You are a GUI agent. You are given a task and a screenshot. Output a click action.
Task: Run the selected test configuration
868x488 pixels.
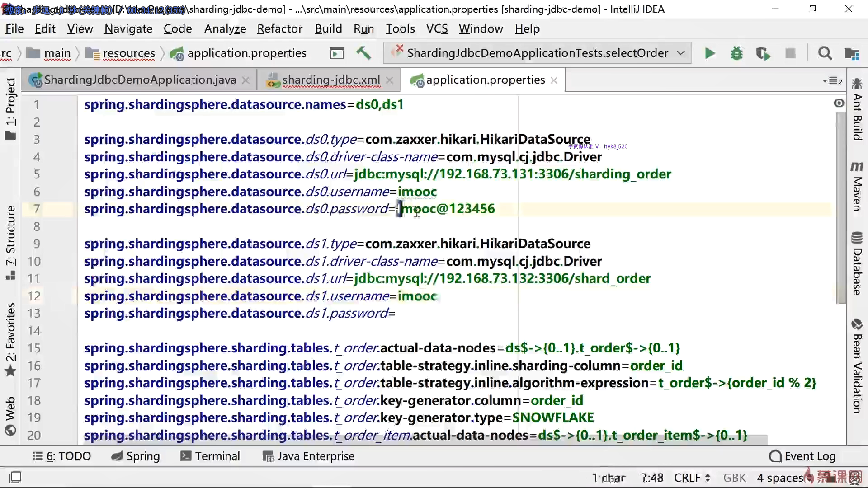(x=710, y=53)
